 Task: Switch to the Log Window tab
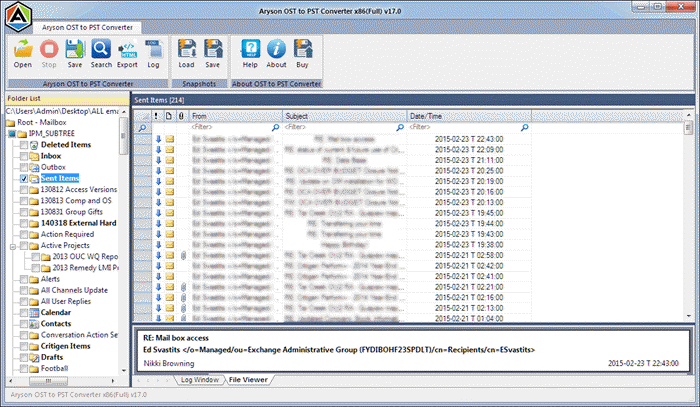click(x=200, y=380)
